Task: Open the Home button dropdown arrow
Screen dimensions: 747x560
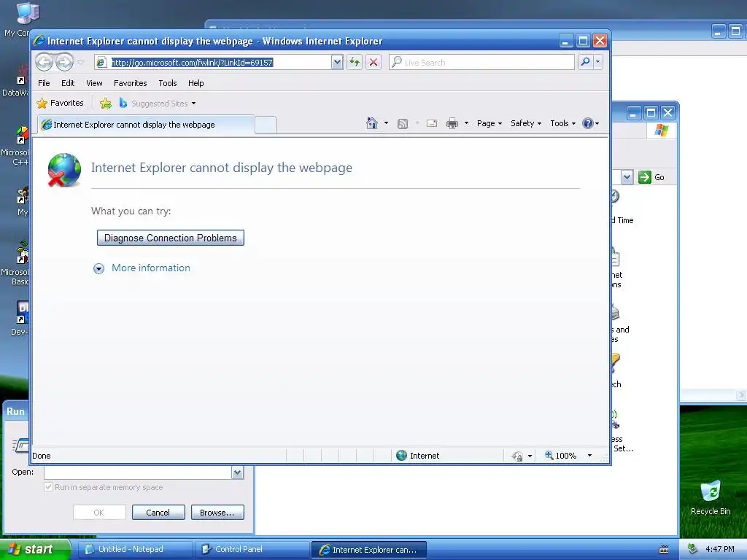Action: (x=386, y=123)
